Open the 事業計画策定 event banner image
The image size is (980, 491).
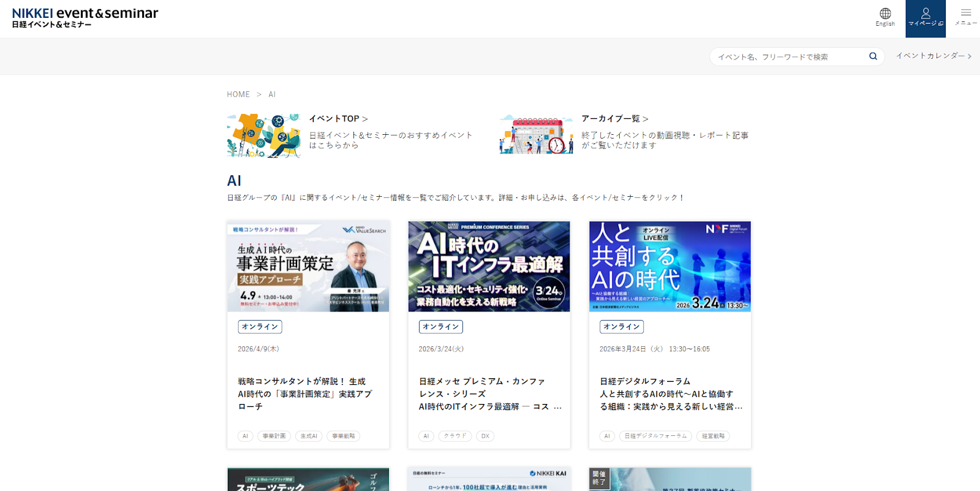(x=308, y=267)
